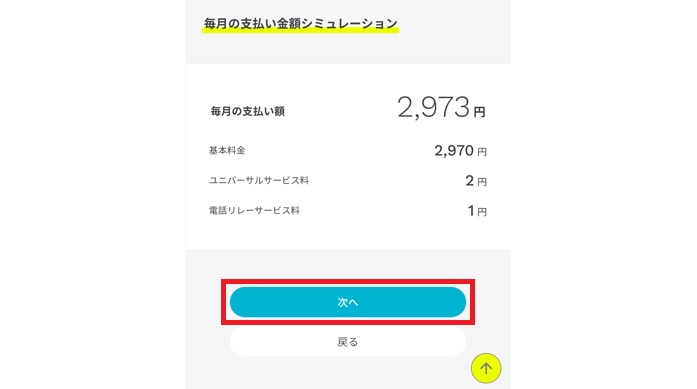
Task: Click the 1 円 relay service amount
Action: point(477,211)
